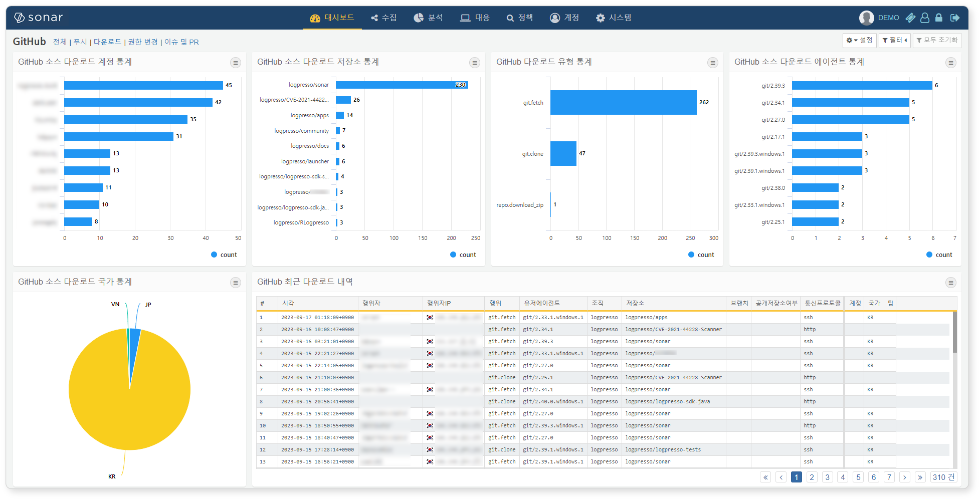Click the Korean flag in row 3
Viewport: 980px width, 500px height.
430,341
